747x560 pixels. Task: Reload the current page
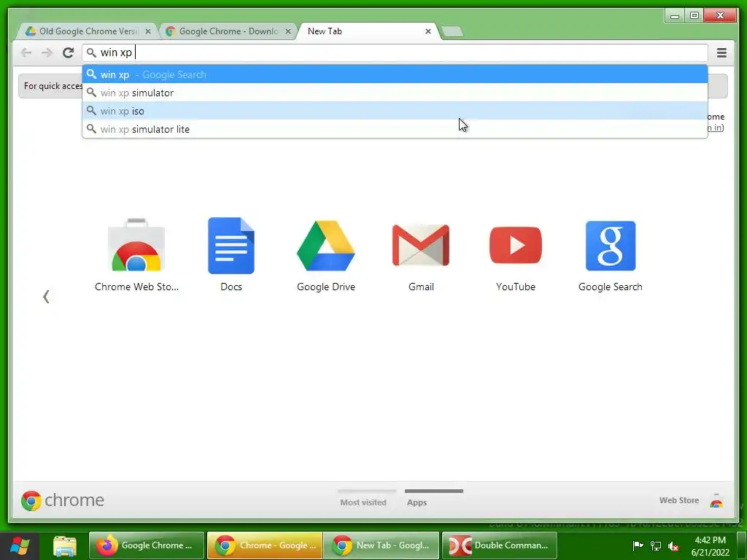coord(68,52)
